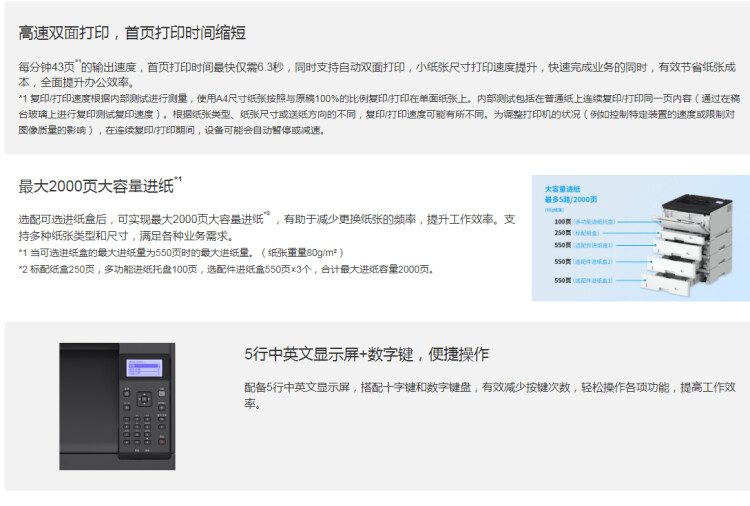Click the paragraph starting with 配备5行中英文显示屏
The height and width of the screenshot is (506, 750).
(489, 394)
